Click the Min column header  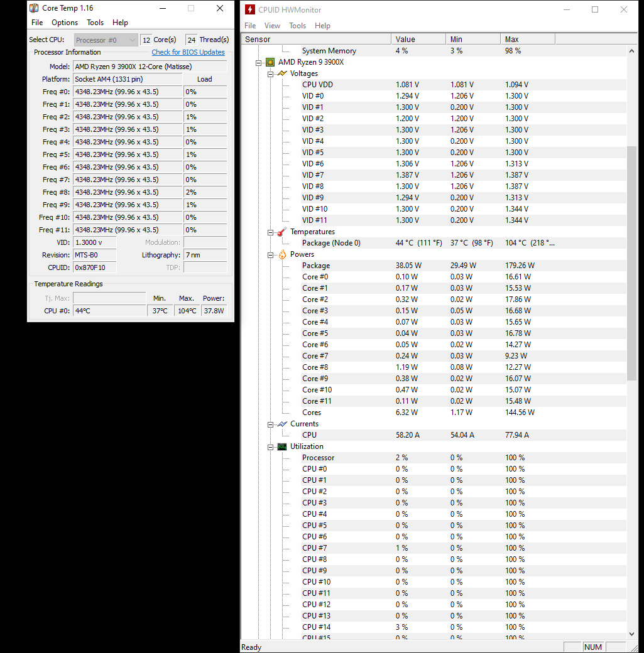473,39
